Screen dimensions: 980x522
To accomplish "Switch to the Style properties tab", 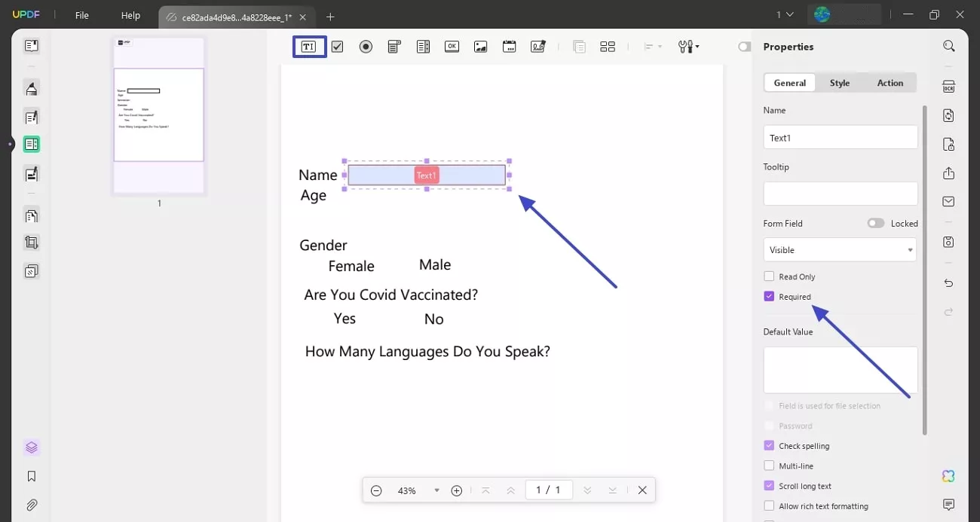I will coord(840,83).
